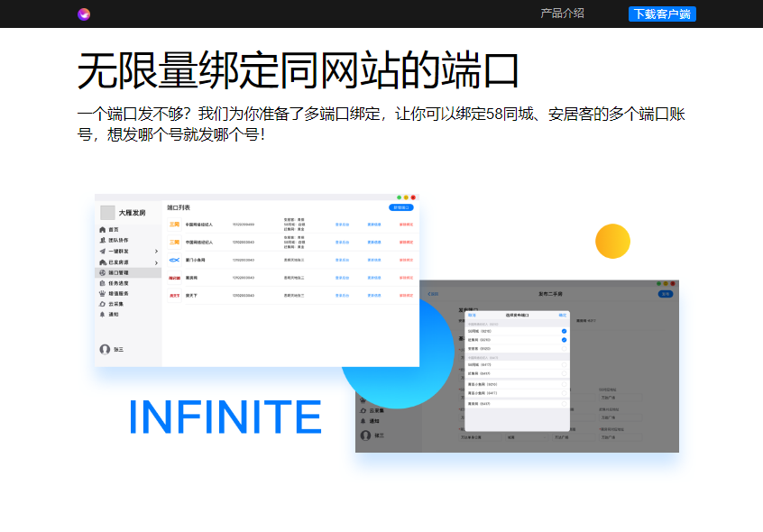Viewport: 763px width, 532px height.
Task: Click 云采集 icon in the port list window
Action: tap(102, 304)
